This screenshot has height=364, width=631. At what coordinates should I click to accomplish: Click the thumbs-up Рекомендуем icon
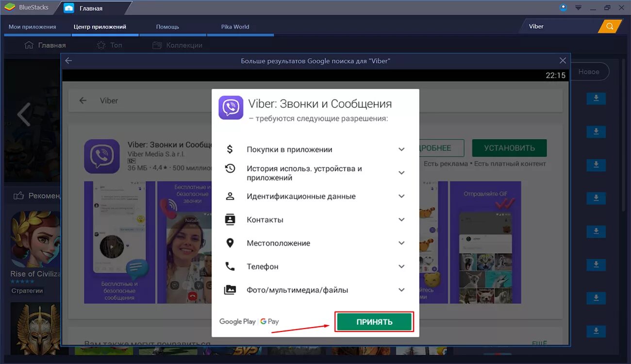tap(19, 196)
